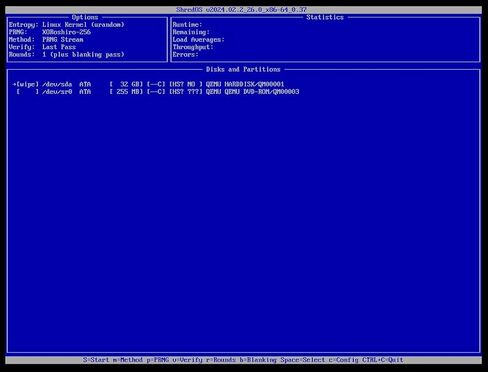Screen dimensions: 488x372
Task: Toggle the wipe checkbox for /dev/sda
Action: pyautogui.click(x=27, y=84)
